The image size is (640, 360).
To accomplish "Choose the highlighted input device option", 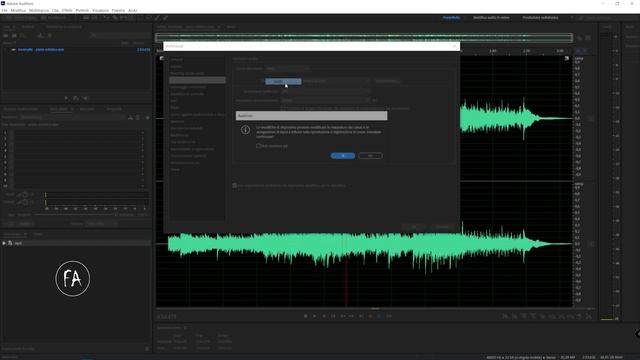I will 283,82.
